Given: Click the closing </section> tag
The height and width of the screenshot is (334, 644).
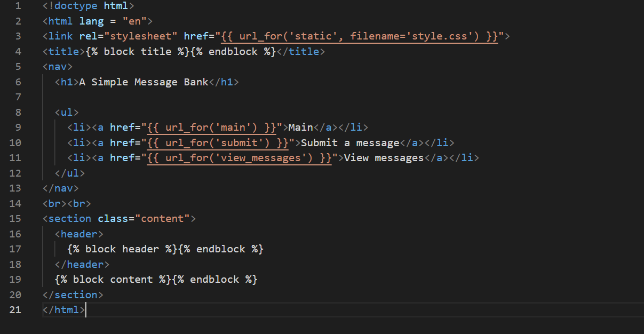Looking at the screenshot, I should coord(73,295).
